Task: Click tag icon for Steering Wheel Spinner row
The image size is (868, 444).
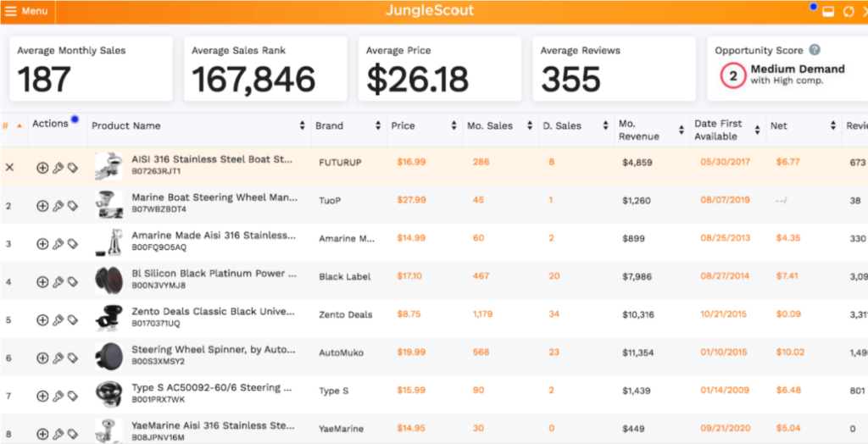Action: click(x=73, y=358)
